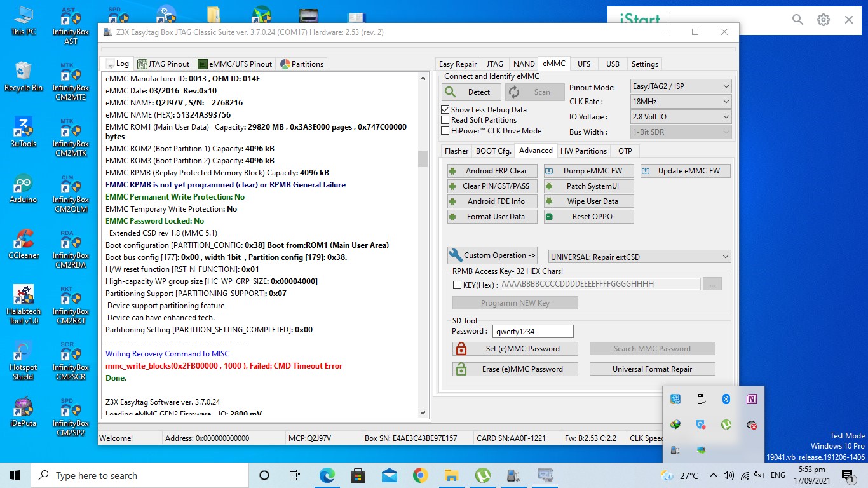Click Set (e)MMC Password button

[x=515, y=349]
